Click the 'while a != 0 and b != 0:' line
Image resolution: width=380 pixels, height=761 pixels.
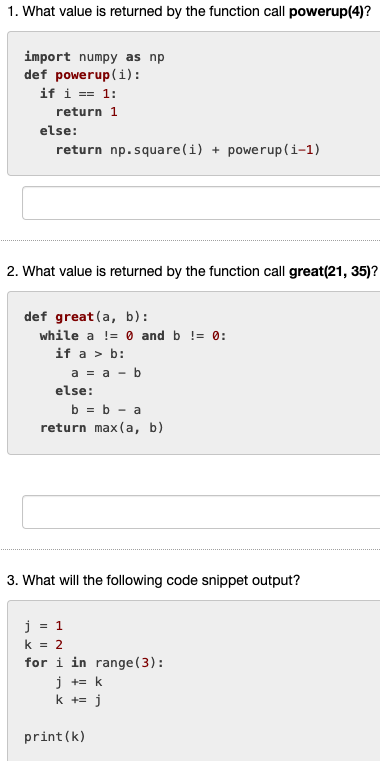point(133,335)
